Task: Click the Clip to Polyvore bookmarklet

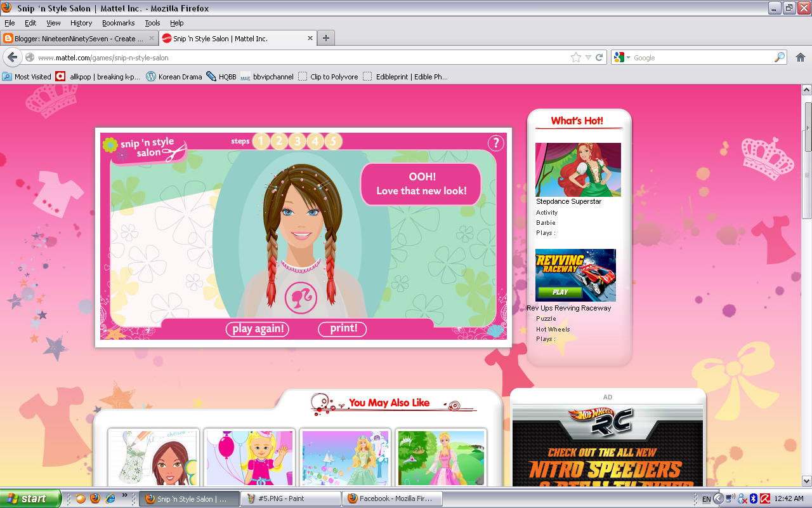Action: click(x=328, y=76)
